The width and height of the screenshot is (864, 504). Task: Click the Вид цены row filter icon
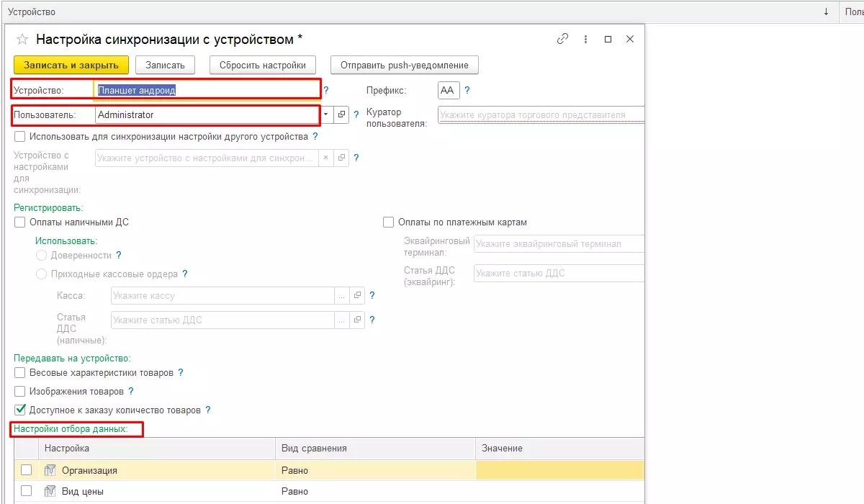tap(50, 491)
